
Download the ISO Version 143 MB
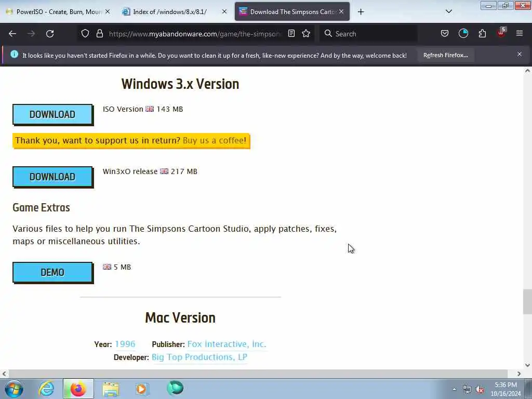click(x=52, y=114)
